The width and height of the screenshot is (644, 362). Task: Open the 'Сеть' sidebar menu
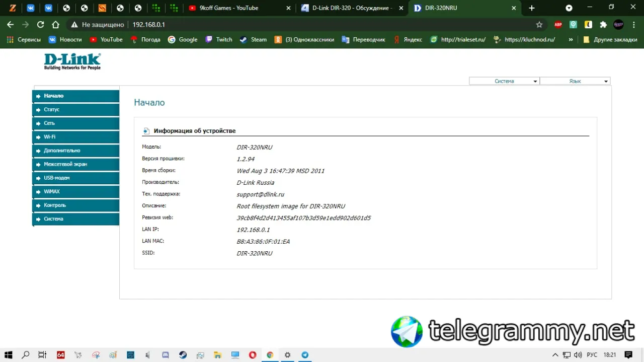coord(76,123)
